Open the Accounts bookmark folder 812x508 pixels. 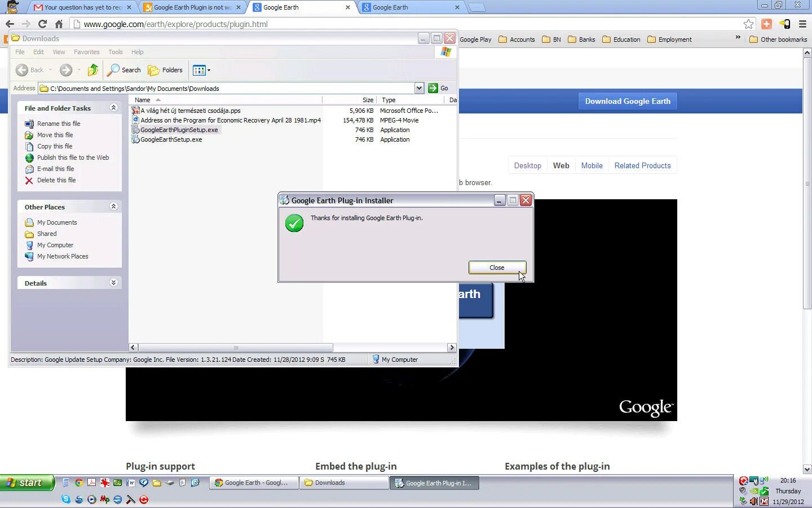point(517,40)
